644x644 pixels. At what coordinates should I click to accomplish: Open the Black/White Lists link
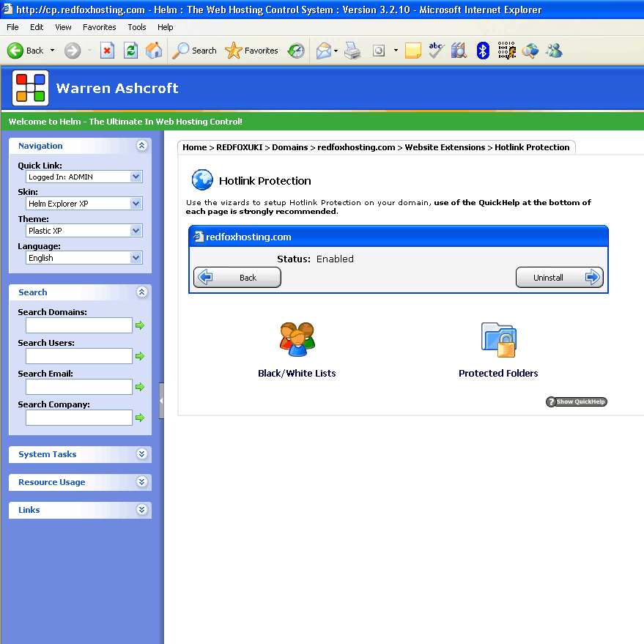click(x=297, y=374)
